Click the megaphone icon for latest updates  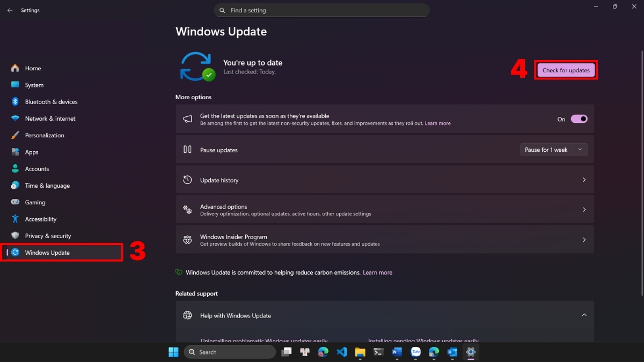(187, 119)
